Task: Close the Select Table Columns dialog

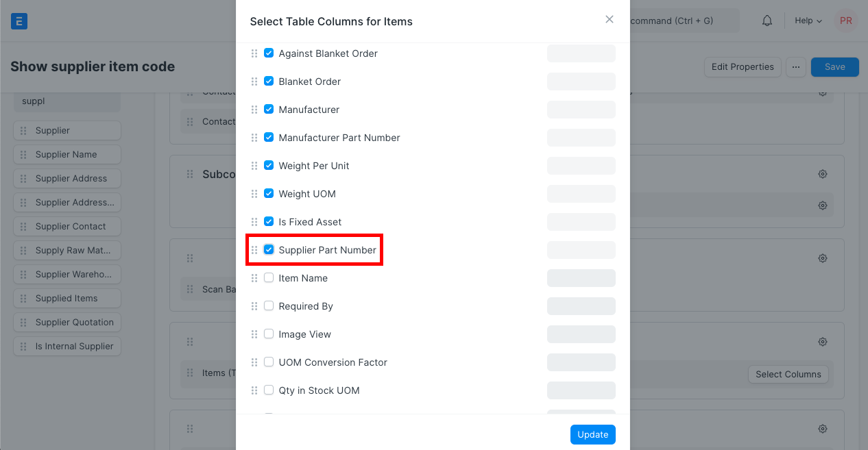Action: click(609, 19)
